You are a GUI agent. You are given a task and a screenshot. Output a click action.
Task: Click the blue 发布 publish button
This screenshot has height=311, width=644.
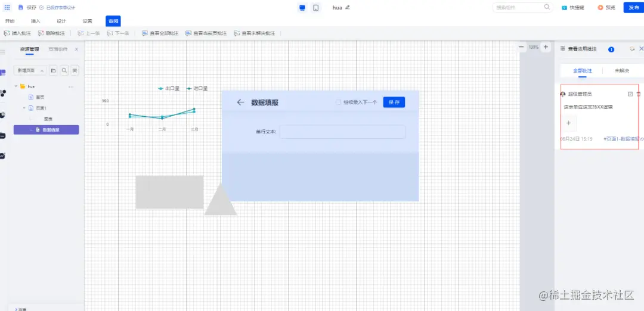[x=634, y=7]
